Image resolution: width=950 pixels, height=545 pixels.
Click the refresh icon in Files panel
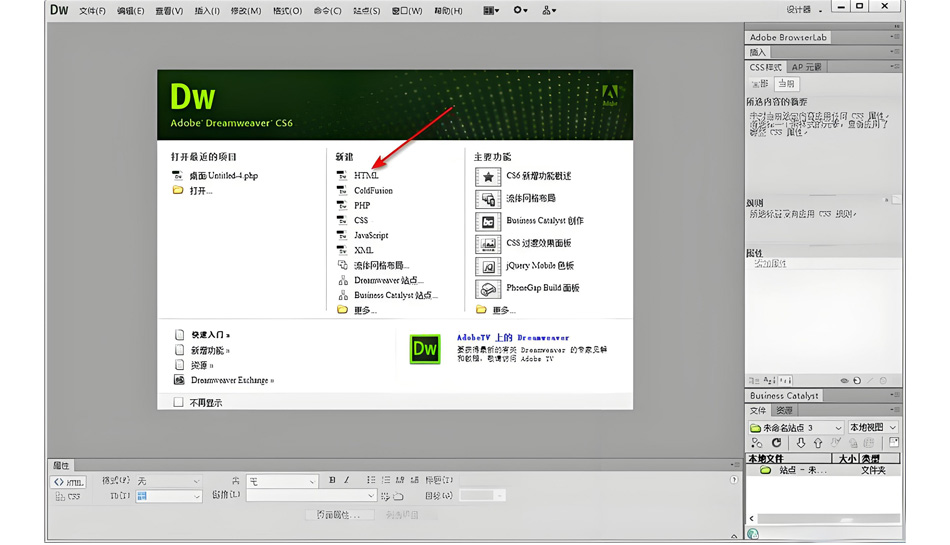click(776, 443)
